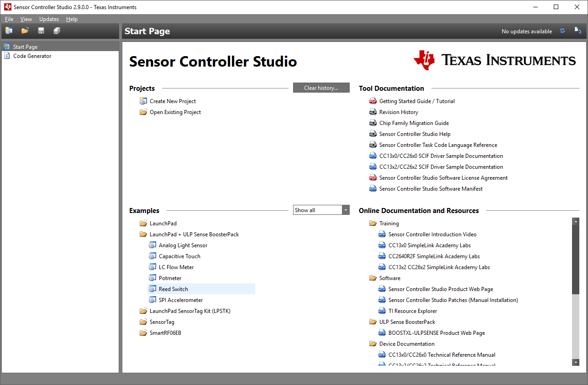Open CC13x0/CC26x0 SCIF Driver Sample Documentation
The width and height of the screenshot is (588, 385).
(441, 156)
